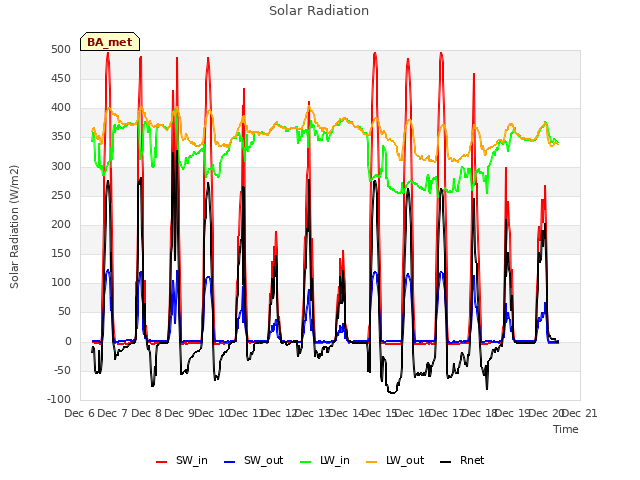Click the 100 y-axis tick label
The width and height of the screenshot is (640, 480).
[61, 282]
